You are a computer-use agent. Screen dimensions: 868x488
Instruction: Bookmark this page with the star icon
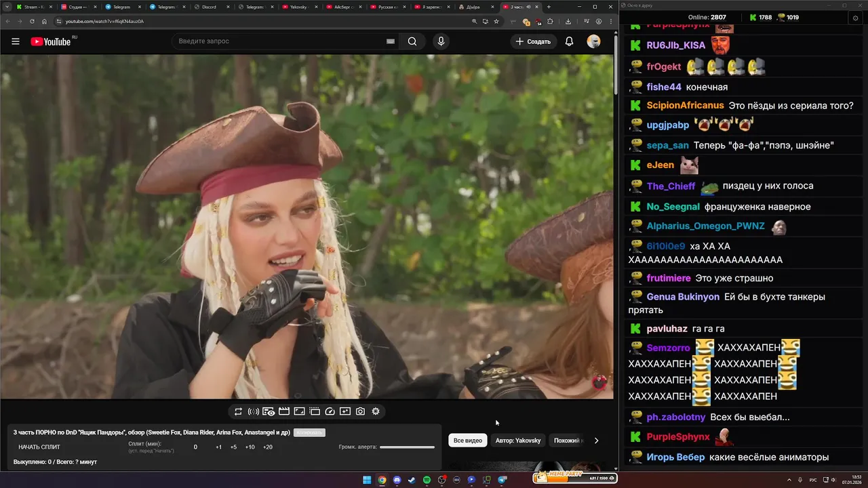(x=496, y=21)
